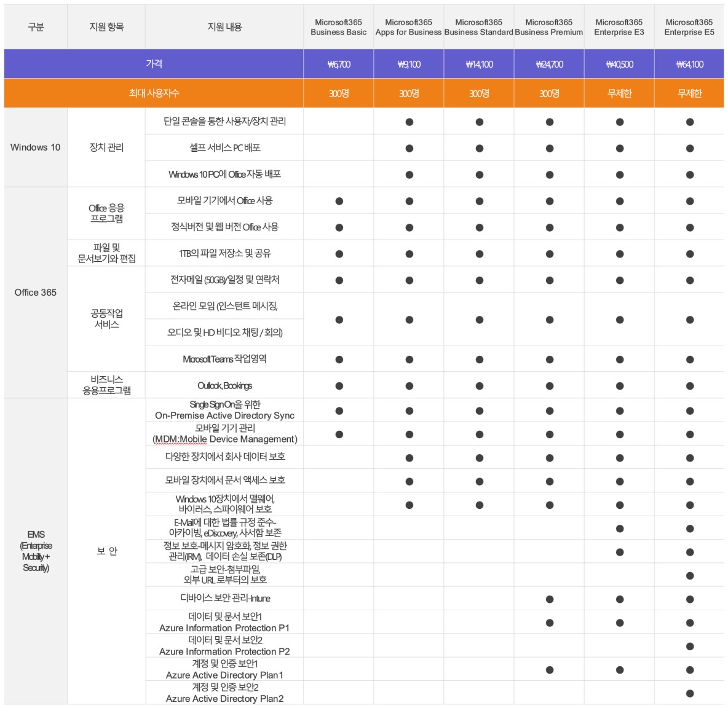This screenshot has height=708, width=728.
Task: Click 전자메일 (50GB)/일정 및 연락처 row
Action: (x=224, y=280)
